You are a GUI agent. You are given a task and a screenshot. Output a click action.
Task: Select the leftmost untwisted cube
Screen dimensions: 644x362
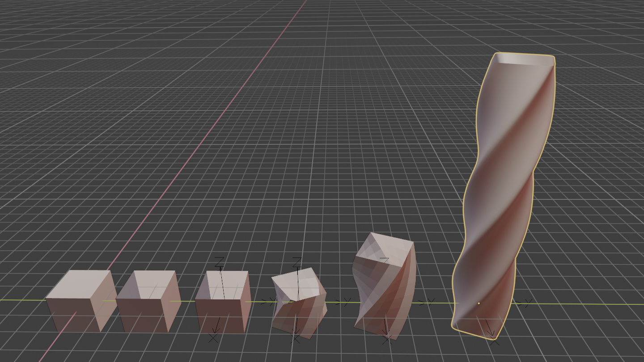coord(80,300)
